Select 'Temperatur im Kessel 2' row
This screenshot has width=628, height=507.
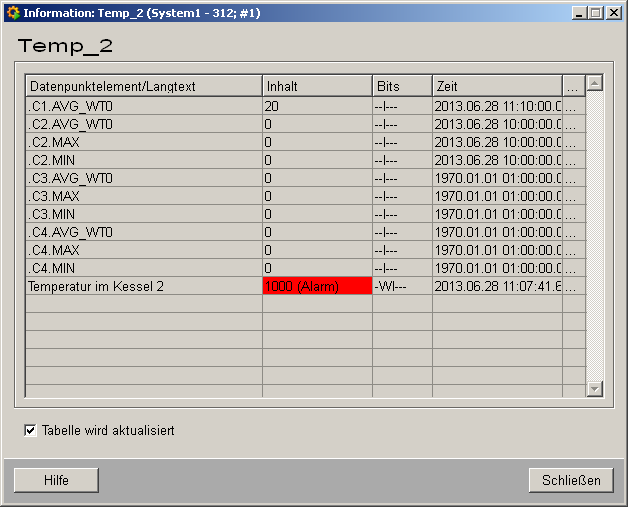306,286
